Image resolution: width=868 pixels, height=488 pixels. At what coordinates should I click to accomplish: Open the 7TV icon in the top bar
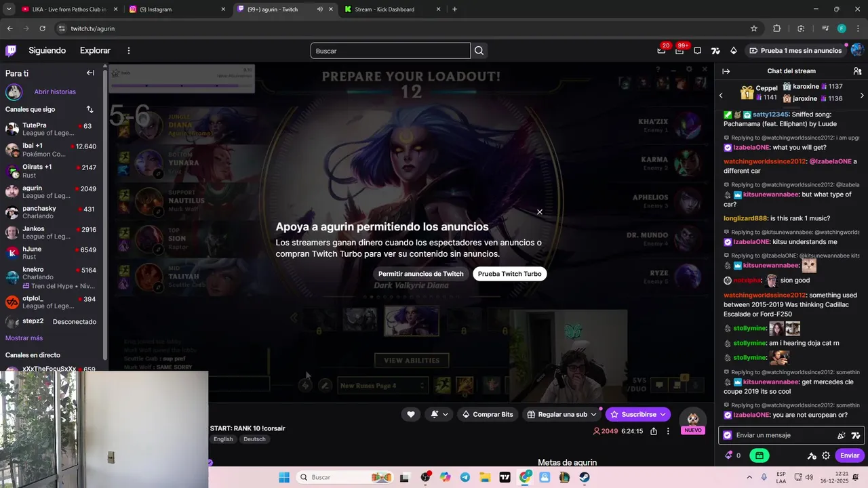[x=715, y=51]
